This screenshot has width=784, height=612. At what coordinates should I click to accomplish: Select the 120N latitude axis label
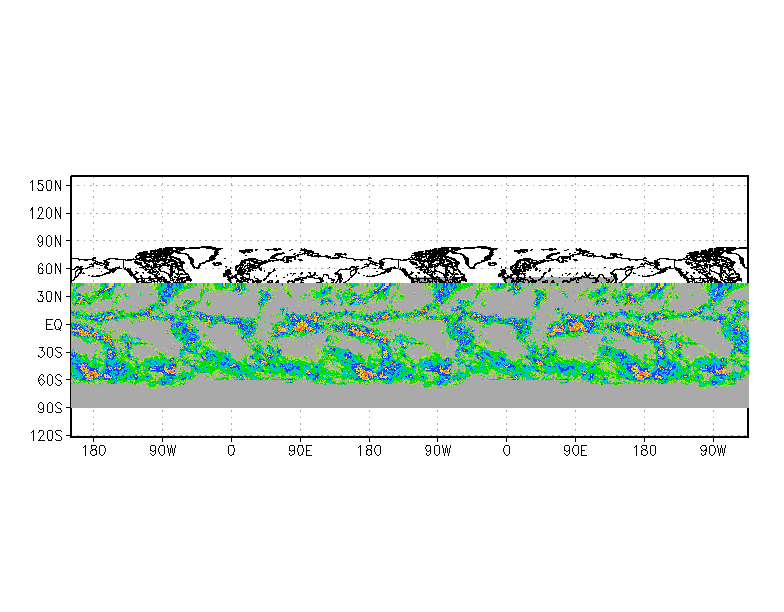46,213
